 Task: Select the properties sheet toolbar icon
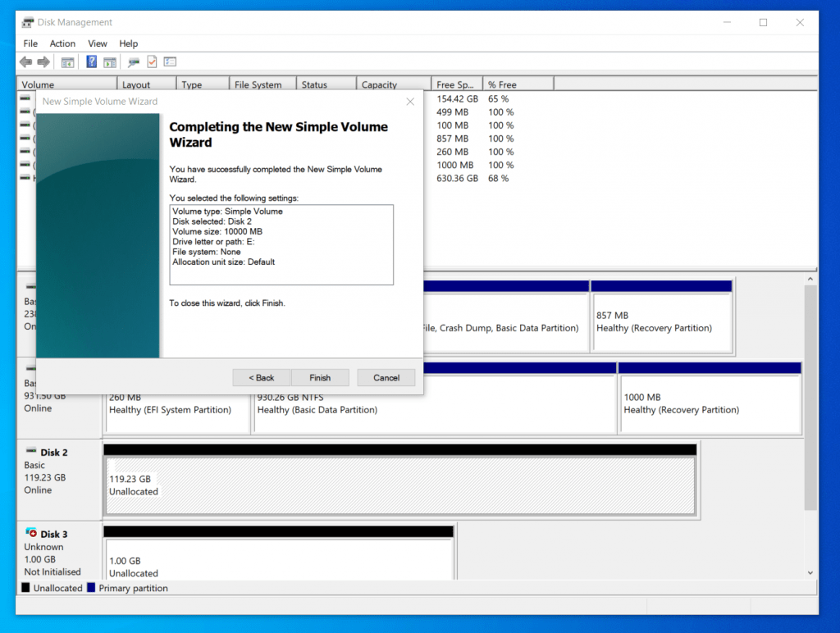click(x=170, y=61)
